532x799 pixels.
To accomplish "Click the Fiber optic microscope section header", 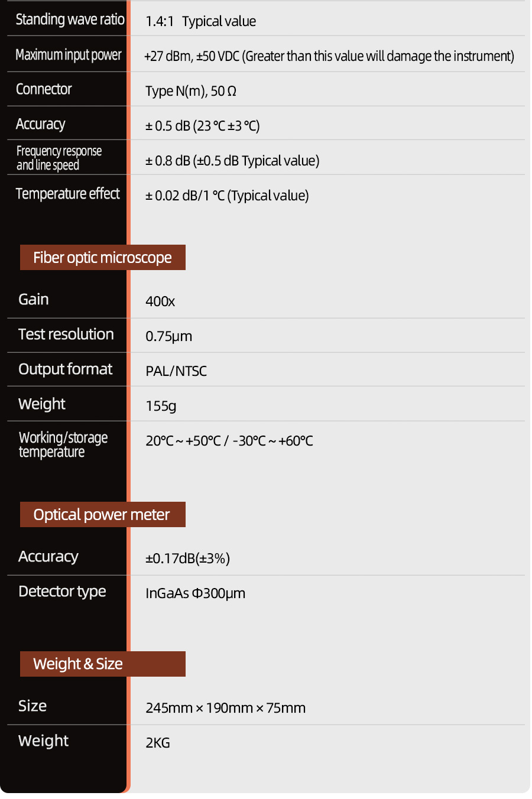I will click(x=102, y=258).
